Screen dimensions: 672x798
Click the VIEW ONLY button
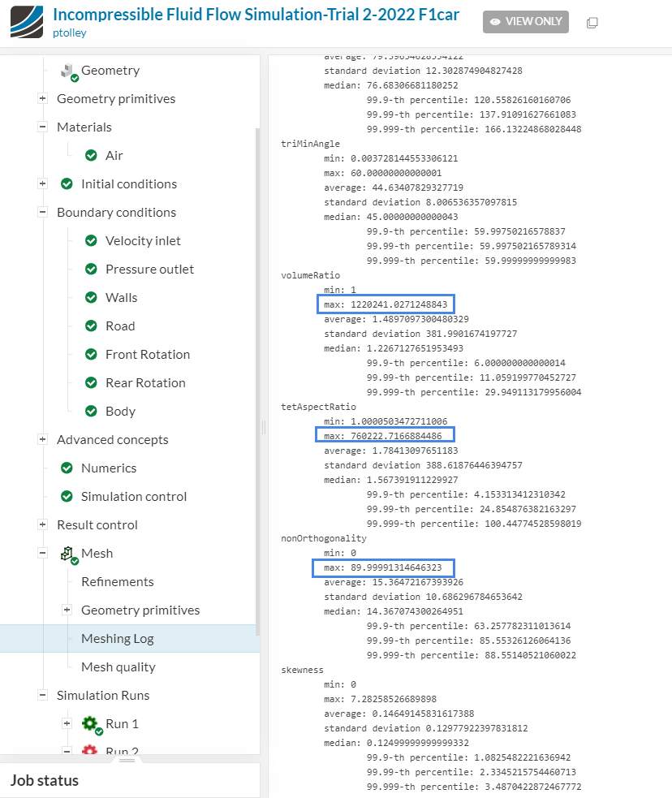pyautogui.click(x=526, y=22)
